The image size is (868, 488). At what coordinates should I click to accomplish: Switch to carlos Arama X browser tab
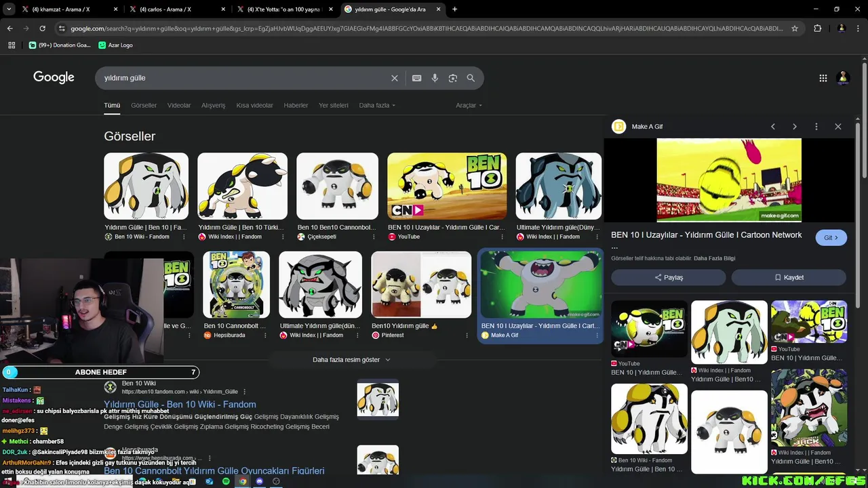click(176, 9)
